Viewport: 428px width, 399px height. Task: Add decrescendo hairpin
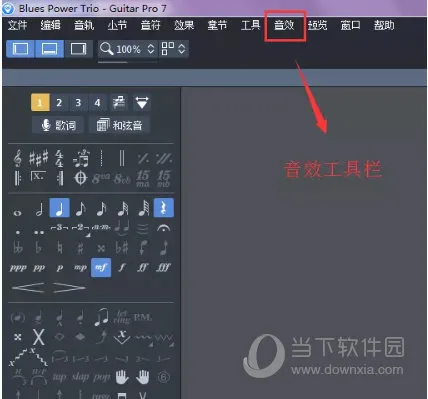tap(69, 288)
